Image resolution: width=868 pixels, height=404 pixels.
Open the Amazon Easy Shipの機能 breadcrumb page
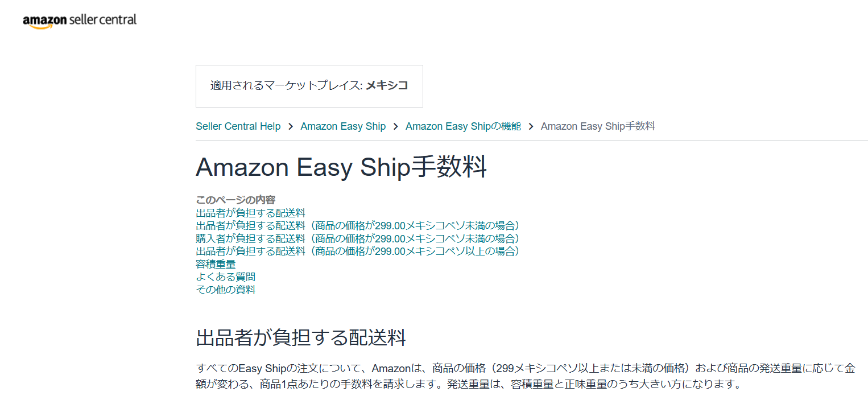click(462, 126)
